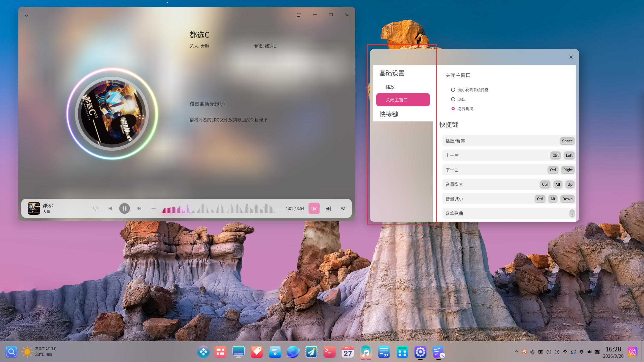Collapse lyrics view with the down chevron
This screenshot has width=644, height=362.
26,16
